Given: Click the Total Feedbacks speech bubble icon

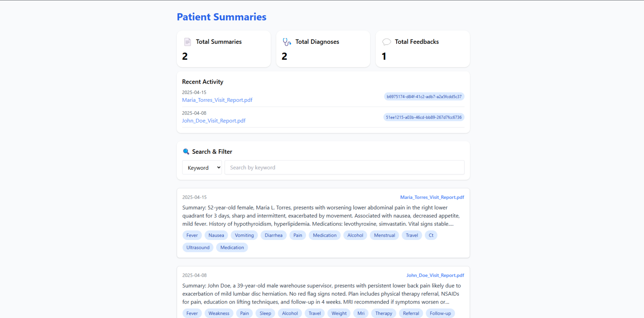Looking at the screenshot, I should tap(386, 42).
